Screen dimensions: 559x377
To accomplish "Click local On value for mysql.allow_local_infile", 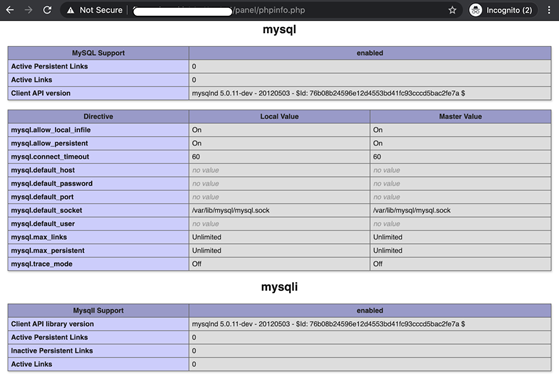I will (197, 130).
